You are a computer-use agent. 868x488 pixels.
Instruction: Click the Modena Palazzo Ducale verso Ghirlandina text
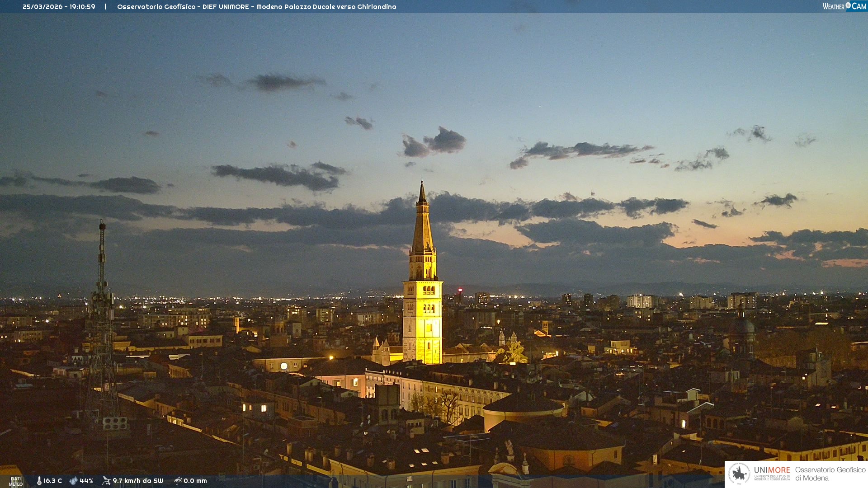[x=326, y=7]
